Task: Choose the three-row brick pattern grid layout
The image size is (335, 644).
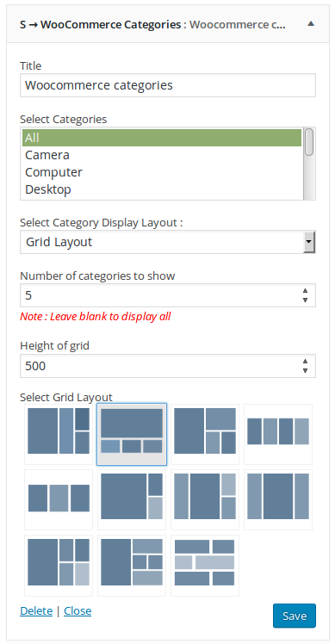Action: click(x=205, y=566)
